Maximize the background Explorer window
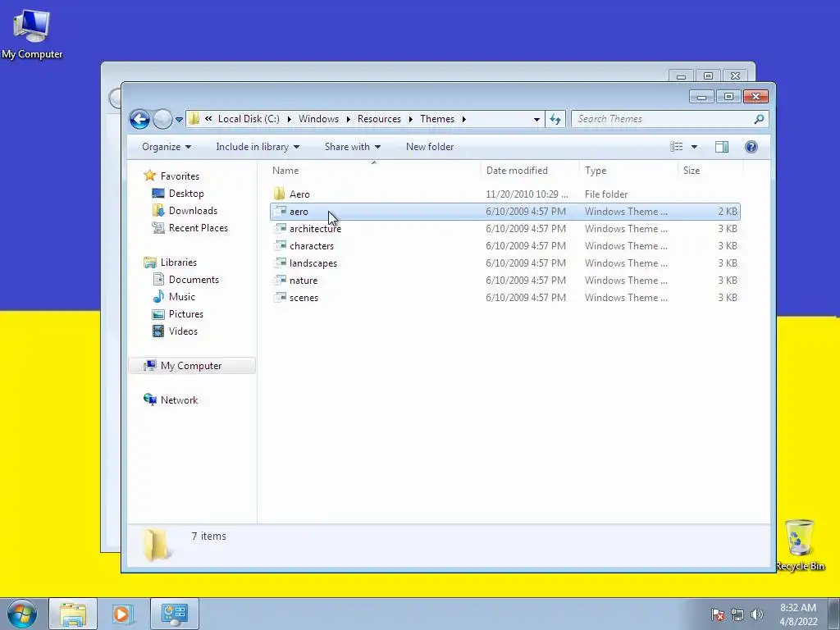840x630 pixels. pyautogui.click(x=708, y=76)
